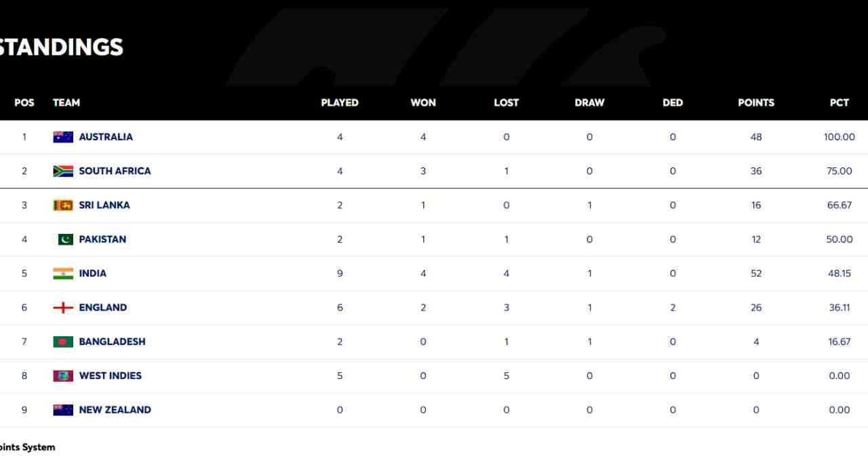Screen dimensions: 868x461
Task: Click the DED column header
Action: point(673,103)
